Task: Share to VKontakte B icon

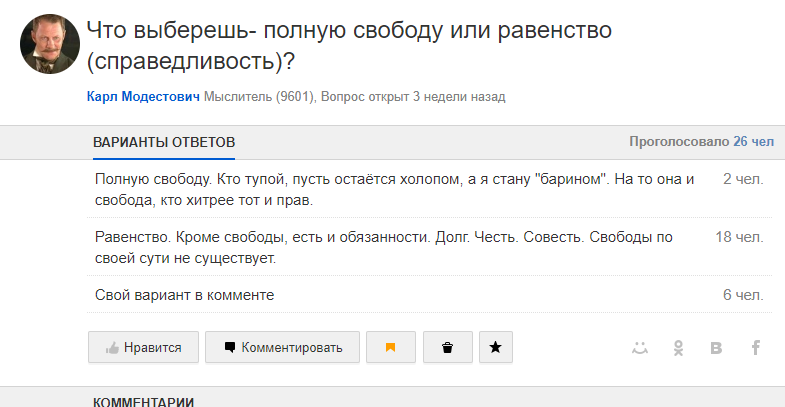Action: 716,347
